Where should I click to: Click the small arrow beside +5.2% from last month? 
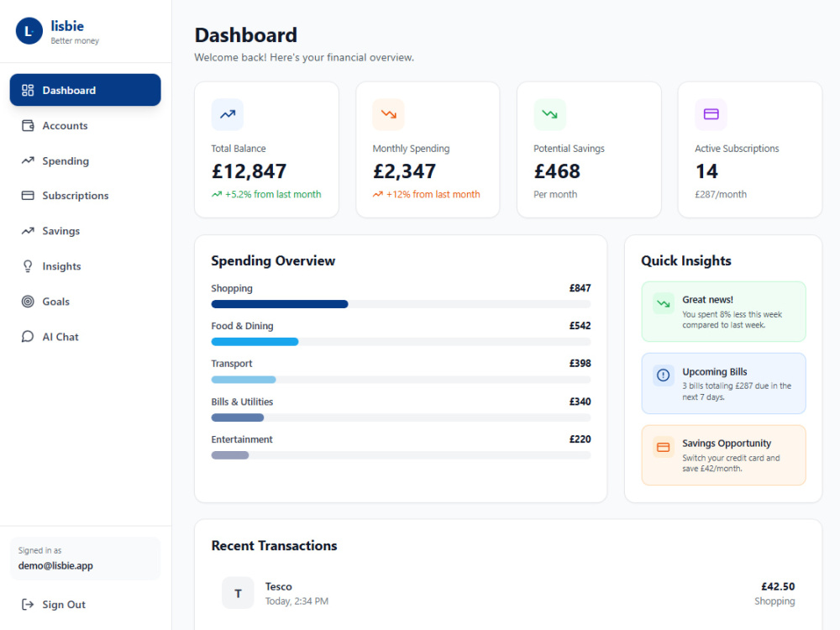coord(217,195)
